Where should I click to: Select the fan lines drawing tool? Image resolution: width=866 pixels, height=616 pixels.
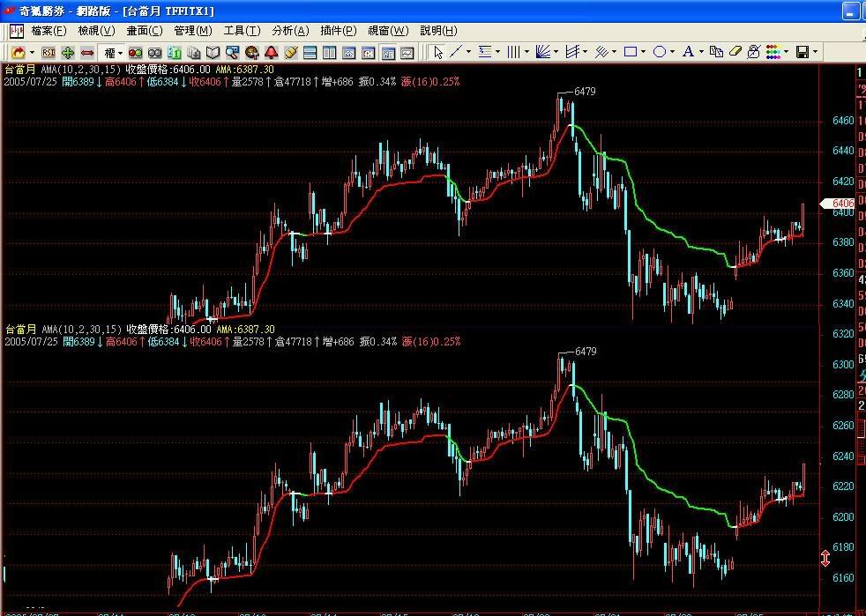click(543, 52)
